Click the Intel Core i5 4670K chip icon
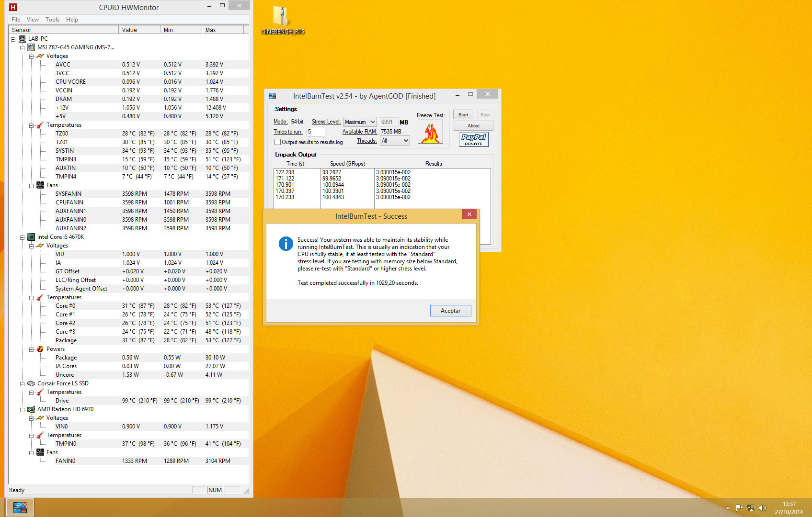This screenshot has width=812, height=517. point(31,237)
